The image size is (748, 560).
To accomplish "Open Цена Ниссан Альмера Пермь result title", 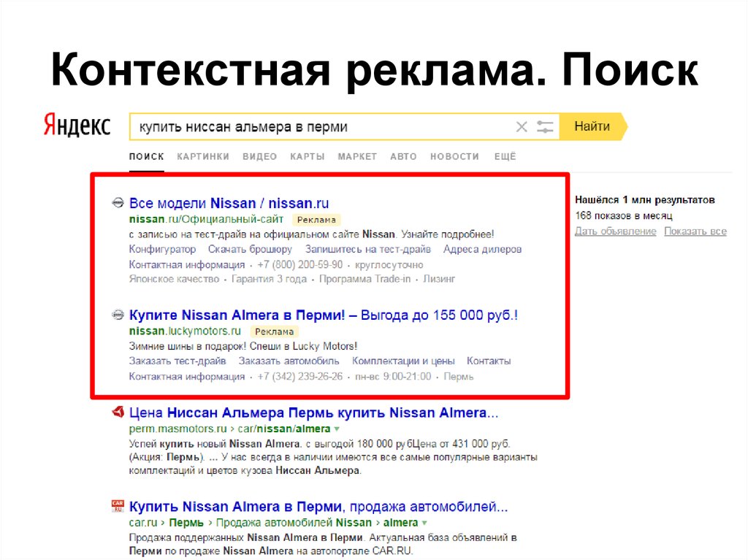I will [314, 413].
